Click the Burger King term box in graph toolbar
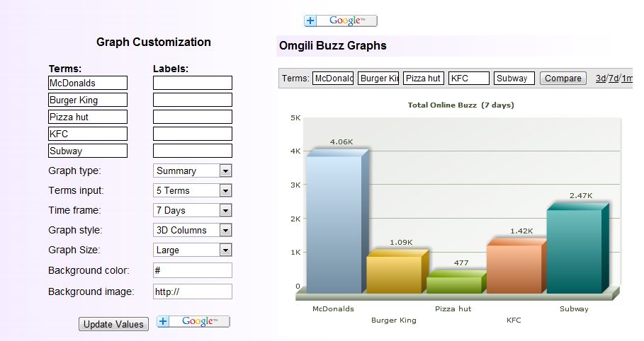This screenshot has width=644, height=341. pos(378,79)
